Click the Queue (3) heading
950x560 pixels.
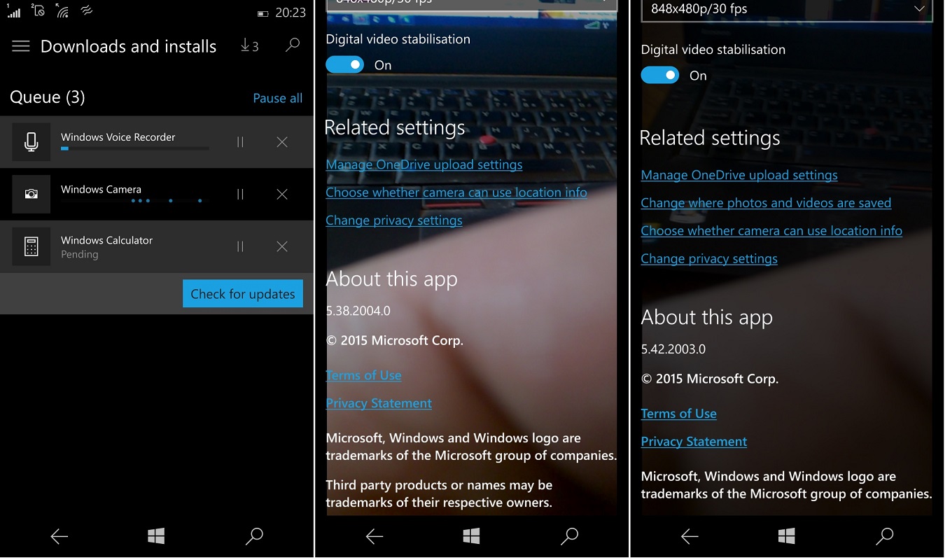[x=48, y=97]
